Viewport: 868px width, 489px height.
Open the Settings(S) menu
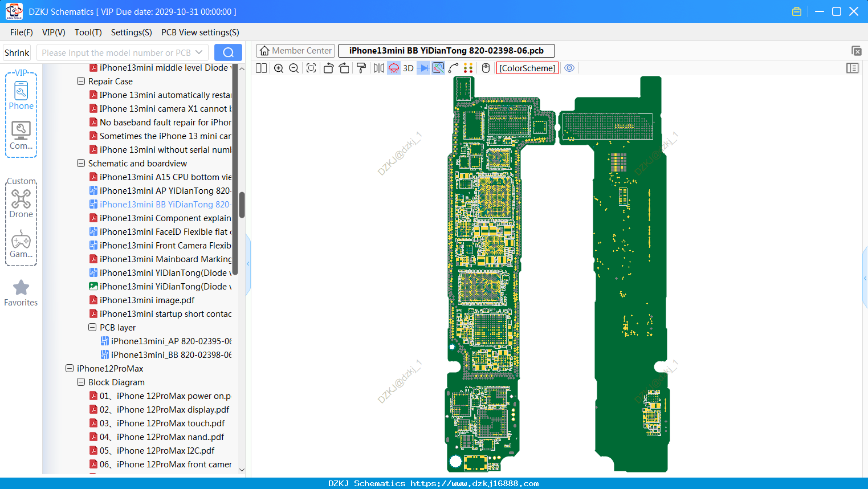coord(132,32)
